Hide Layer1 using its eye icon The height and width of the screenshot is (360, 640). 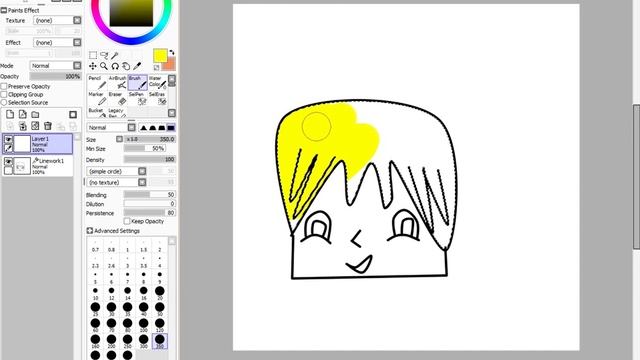[x=8, y=140]
